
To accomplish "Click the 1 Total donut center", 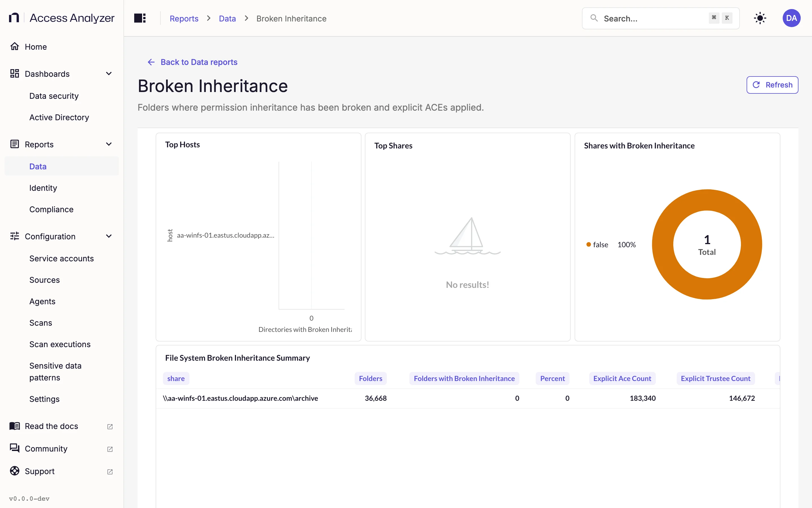I will coord(707,245).
